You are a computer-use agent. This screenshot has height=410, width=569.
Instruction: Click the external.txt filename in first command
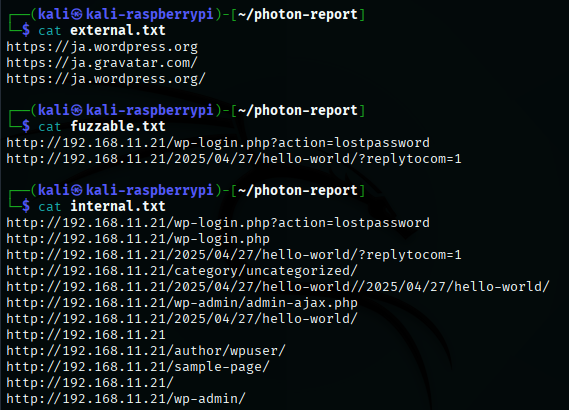[118, 30]
